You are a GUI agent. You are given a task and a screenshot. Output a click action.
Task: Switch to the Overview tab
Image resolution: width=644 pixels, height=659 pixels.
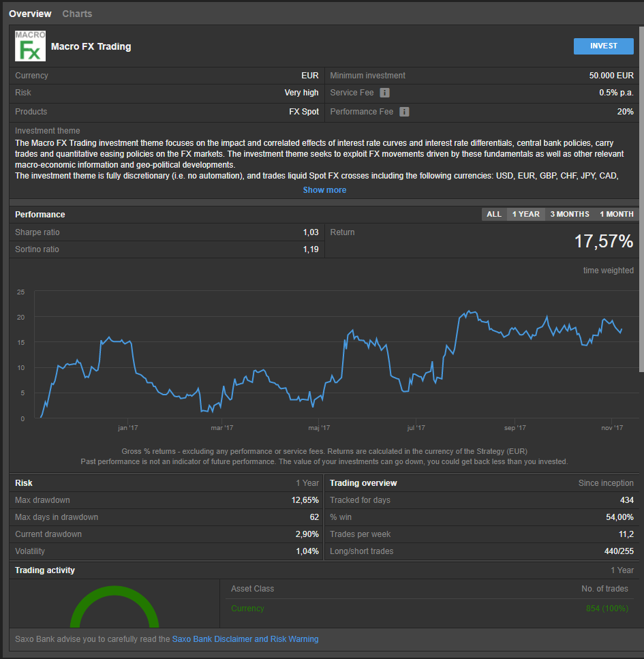coord(30,14)
